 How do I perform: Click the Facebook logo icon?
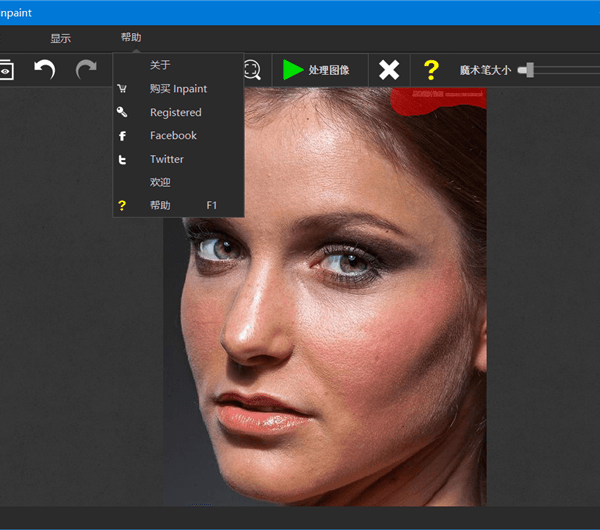pos(123,136)
